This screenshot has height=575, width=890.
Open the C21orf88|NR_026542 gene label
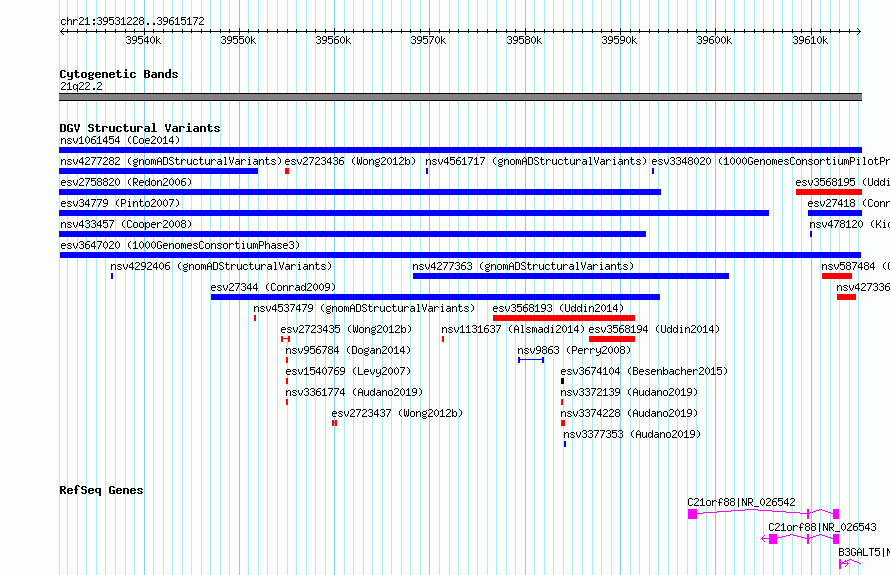[741, 502]
